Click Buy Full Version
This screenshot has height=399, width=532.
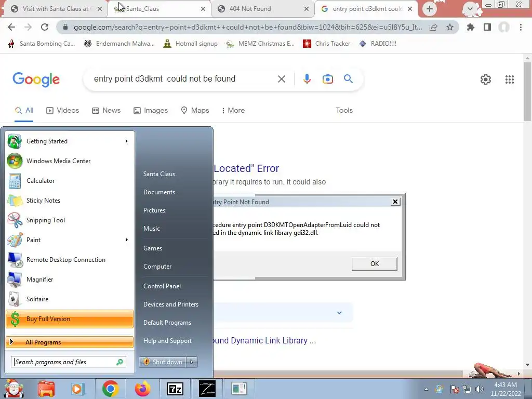click(x=70, y=319)
